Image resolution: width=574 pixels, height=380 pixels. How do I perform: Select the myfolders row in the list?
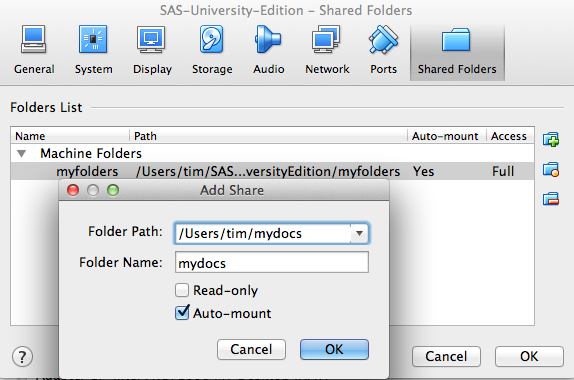click(272, 171)
